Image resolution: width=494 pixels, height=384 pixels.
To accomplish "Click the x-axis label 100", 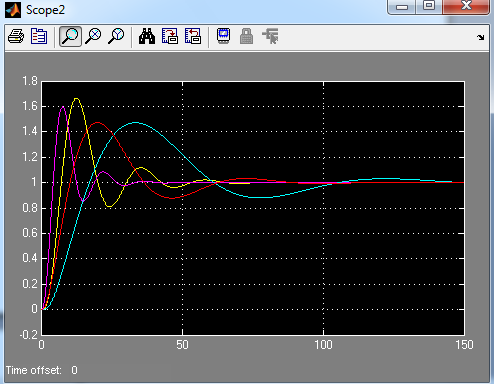I will pos(323,345).
